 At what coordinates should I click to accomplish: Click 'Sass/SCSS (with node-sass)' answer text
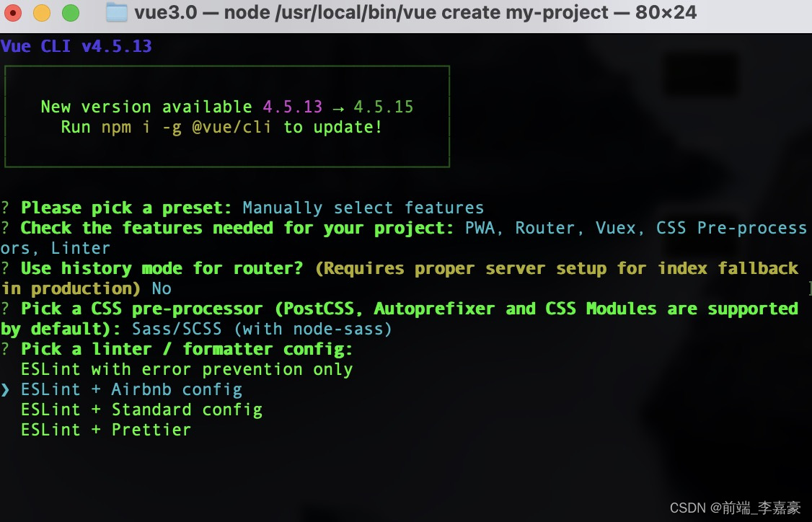262,329
